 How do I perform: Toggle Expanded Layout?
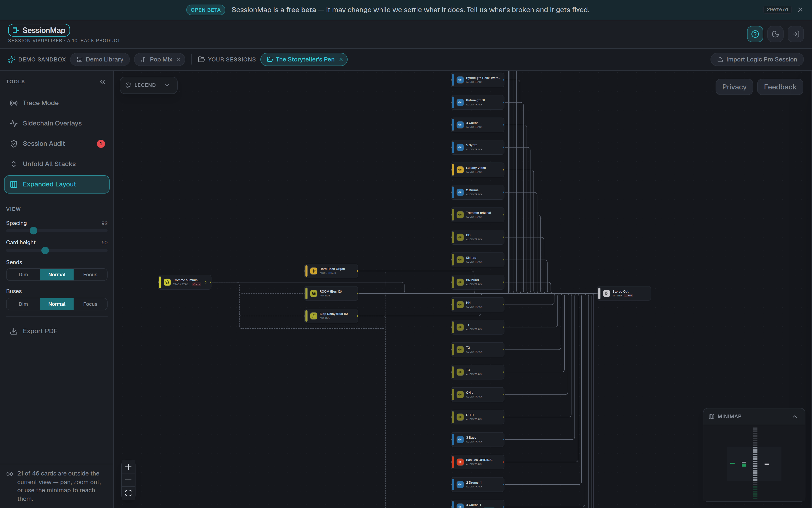pos(57,184)
